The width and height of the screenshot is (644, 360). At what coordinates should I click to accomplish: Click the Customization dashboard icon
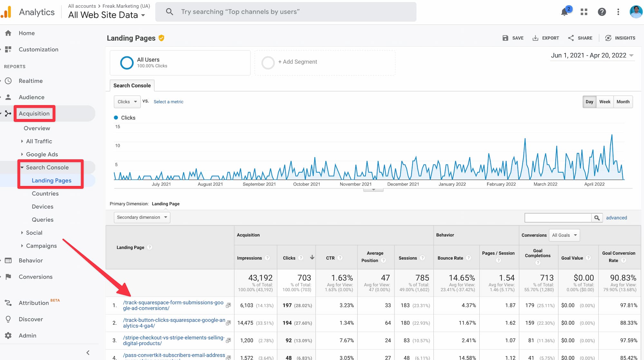[8, 49]
